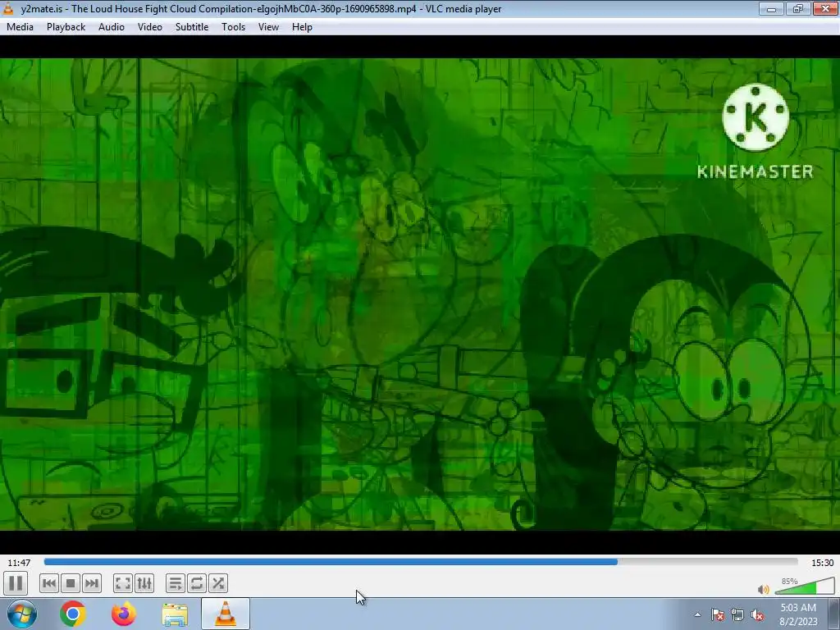
Task: Click elapsed time 11:47 label
Action: click(19, 563)
